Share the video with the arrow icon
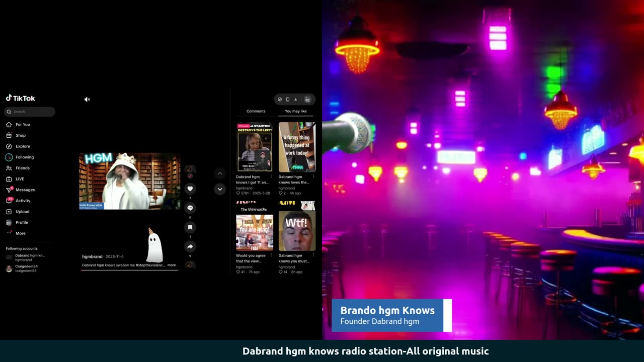 click(190, 246)
